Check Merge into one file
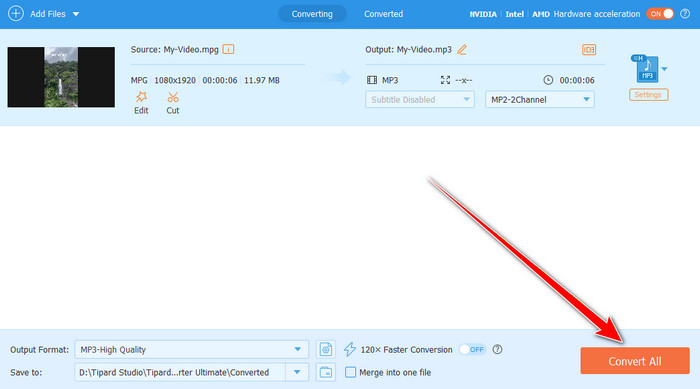Viewport: 700px width, 389px height. (x=350, y=372)
